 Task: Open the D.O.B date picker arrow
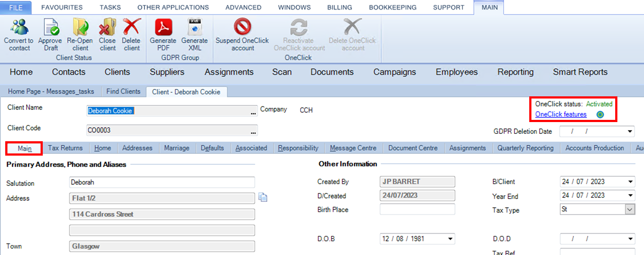click(x=451, y=239)
